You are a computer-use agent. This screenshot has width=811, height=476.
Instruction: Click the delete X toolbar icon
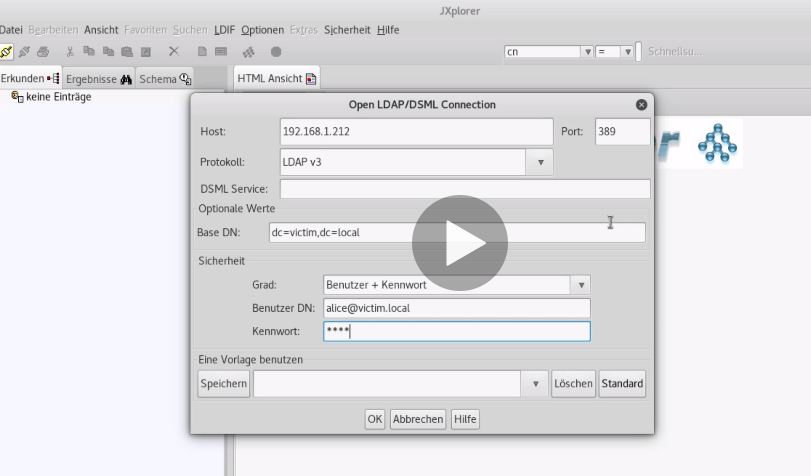pos(174,51)
